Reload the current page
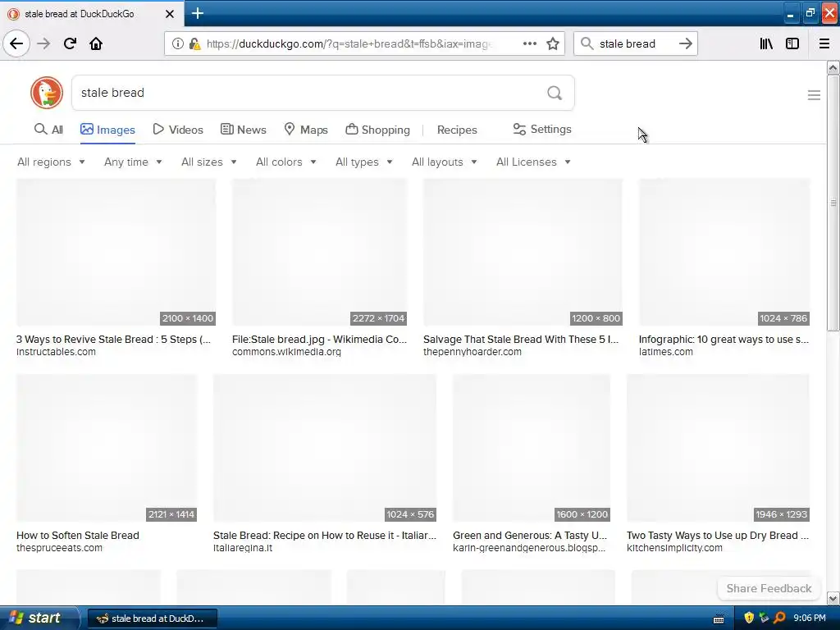The height and width of the screenshot is (630, 840). [x=70, y=43]
